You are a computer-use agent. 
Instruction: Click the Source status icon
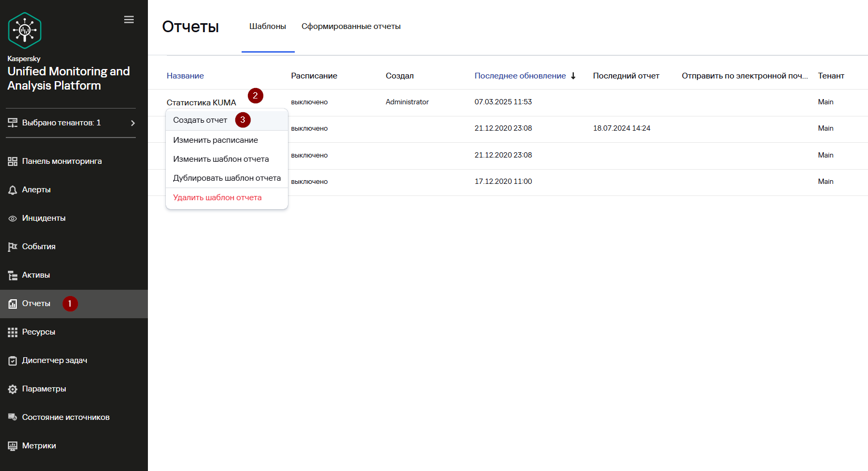point(13,417)
